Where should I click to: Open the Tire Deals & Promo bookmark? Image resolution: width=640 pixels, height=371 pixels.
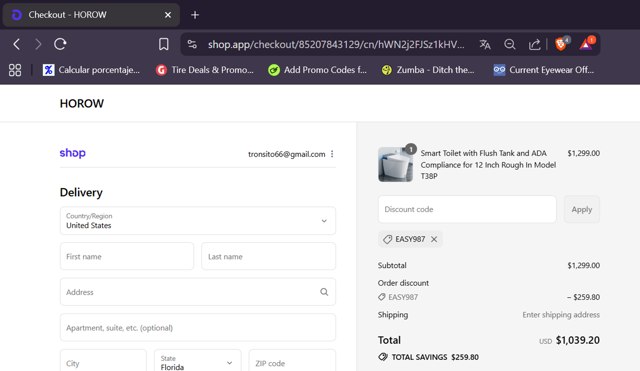click(x=205, y=70)
